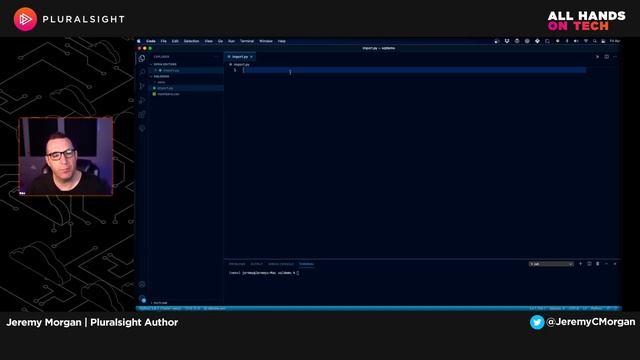Expand the folder above import.py in Explorer
640x360 pixels.
pyautogui.click(x=161, y=82)
